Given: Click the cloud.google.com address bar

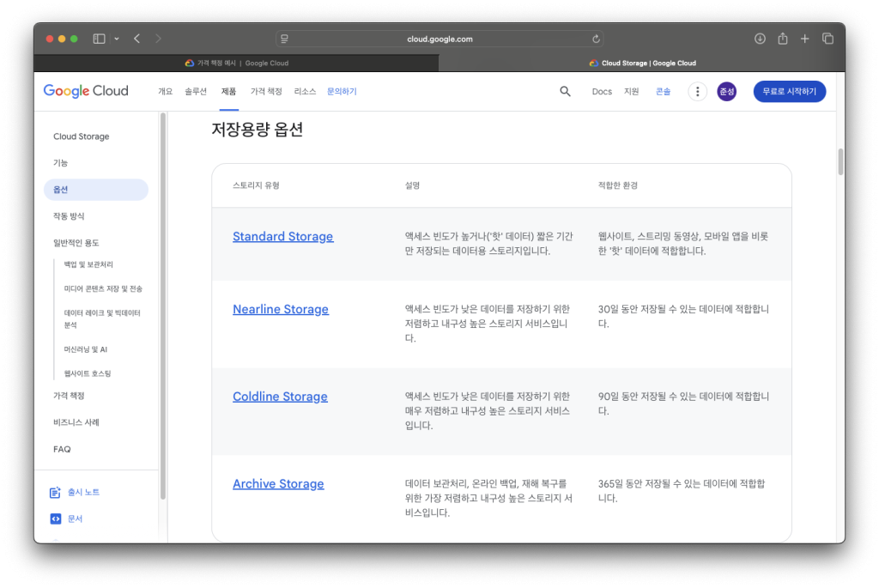Looking at the screenshot, I should tap(439, 39).
